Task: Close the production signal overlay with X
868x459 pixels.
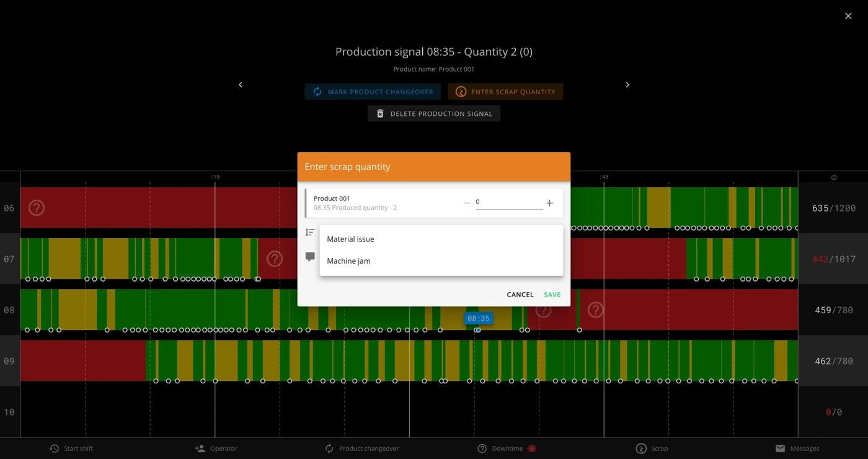Action: 848,16
